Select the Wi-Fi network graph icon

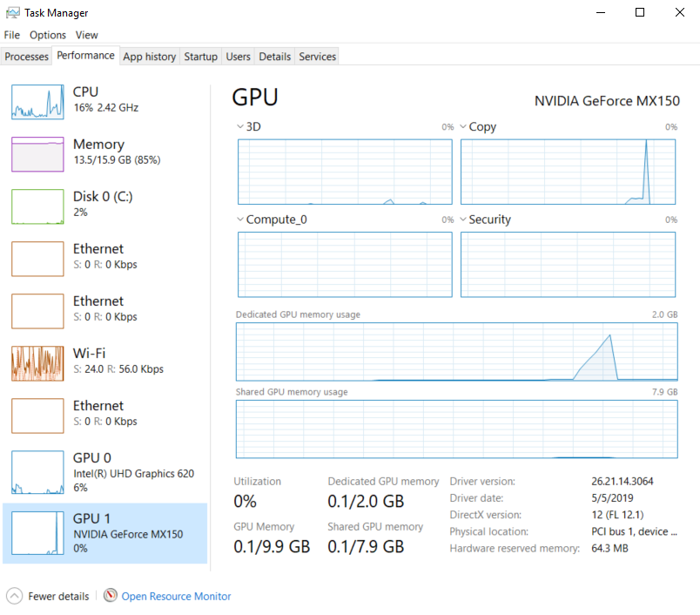pyautogui.click(x=37, y=363)
